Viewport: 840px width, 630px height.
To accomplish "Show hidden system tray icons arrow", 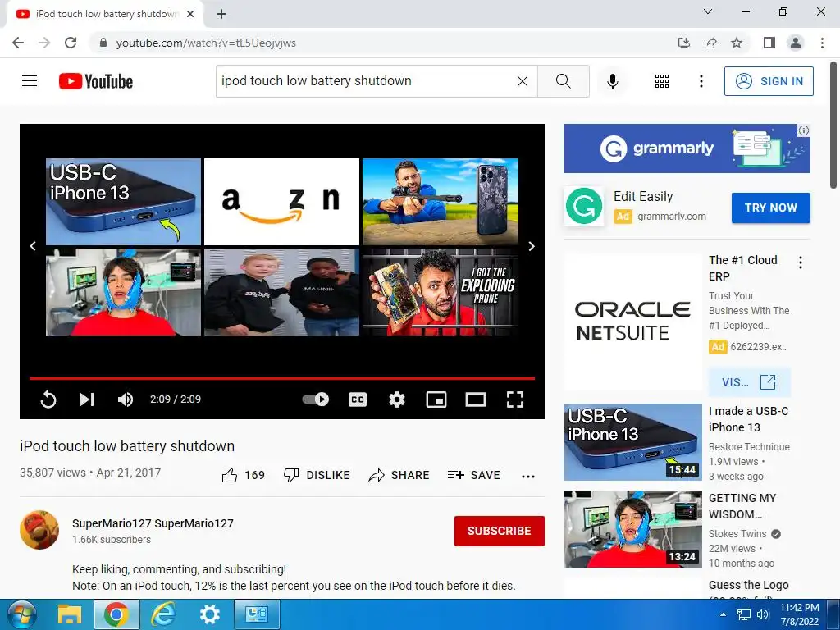I will coord(724,614).
